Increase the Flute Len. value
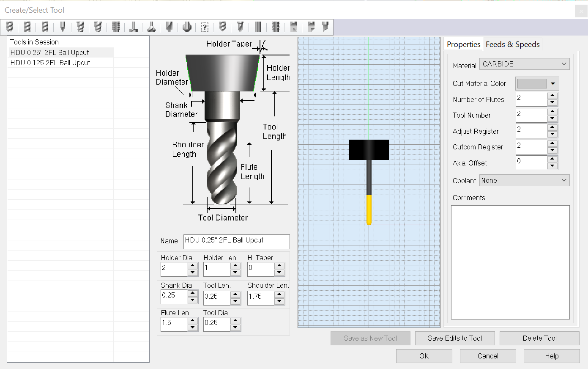This screenshot has height=369, width=588. (x=193, y=320)
